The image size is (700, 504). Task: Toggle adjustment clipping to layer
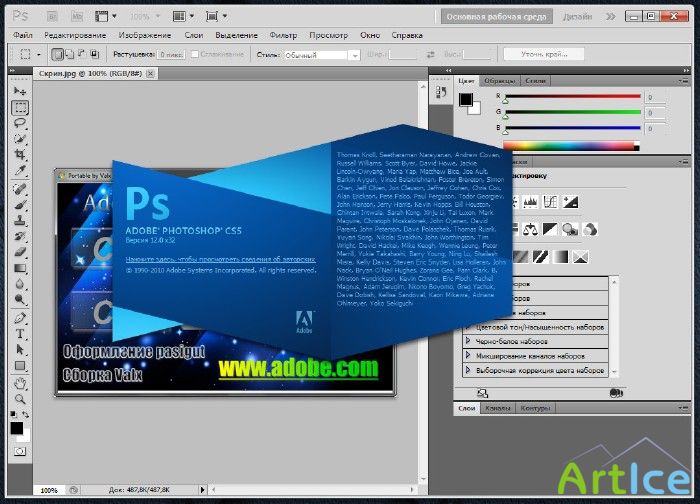click(x=616, y=393)
